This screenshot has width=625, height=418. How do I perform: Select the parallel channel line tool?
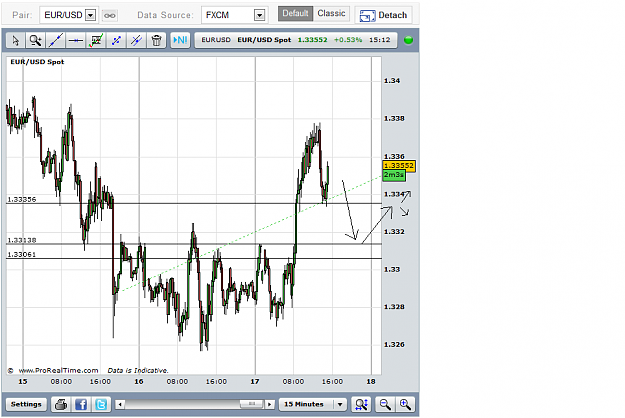(136, 40)
